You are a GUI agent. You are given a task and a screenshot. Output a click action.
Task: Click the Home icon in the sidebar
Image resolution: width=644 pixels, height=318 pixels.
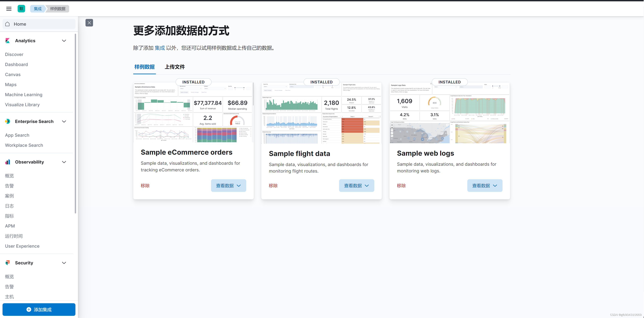[8, 24]
